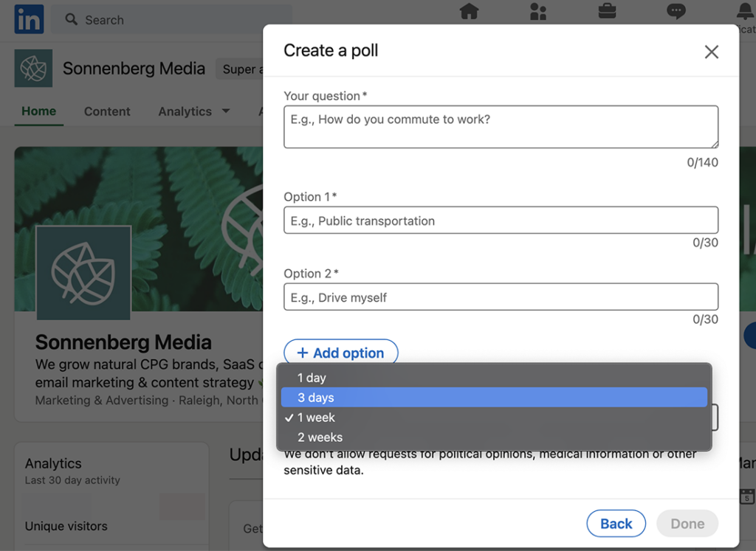Expand the Analytics tab dropdown arrow
756x551 pixels.
pyautogui.click(x=226, y=111)
